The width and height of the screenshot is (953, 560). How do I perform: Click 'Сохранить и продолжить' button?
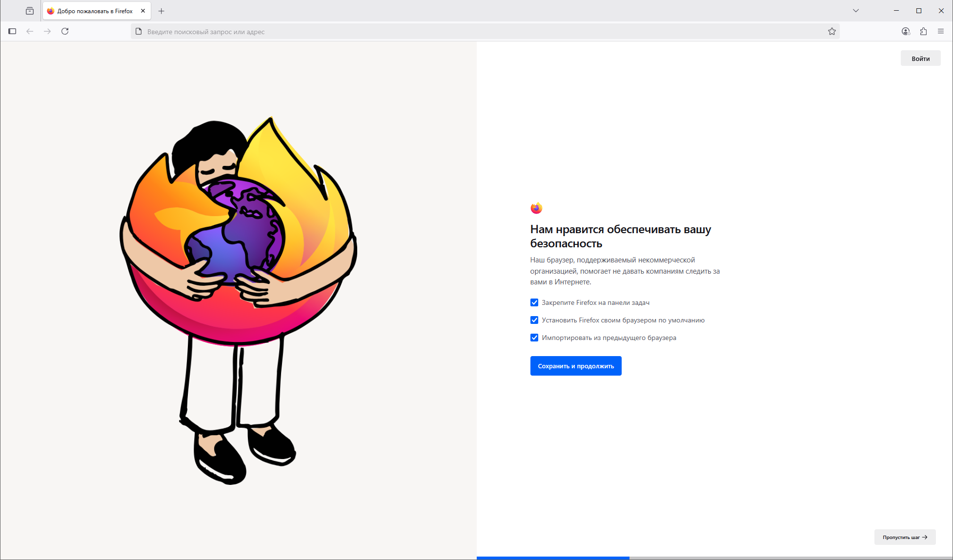576,366
